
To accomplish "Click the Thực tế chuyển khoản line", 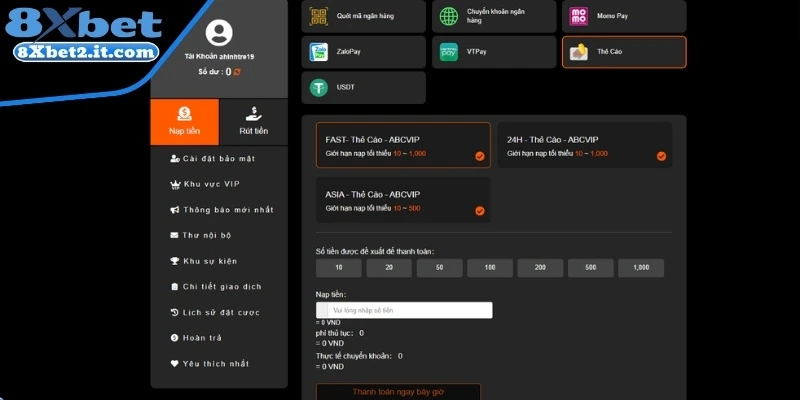I will pyautogui.click(x=359, y=356).
